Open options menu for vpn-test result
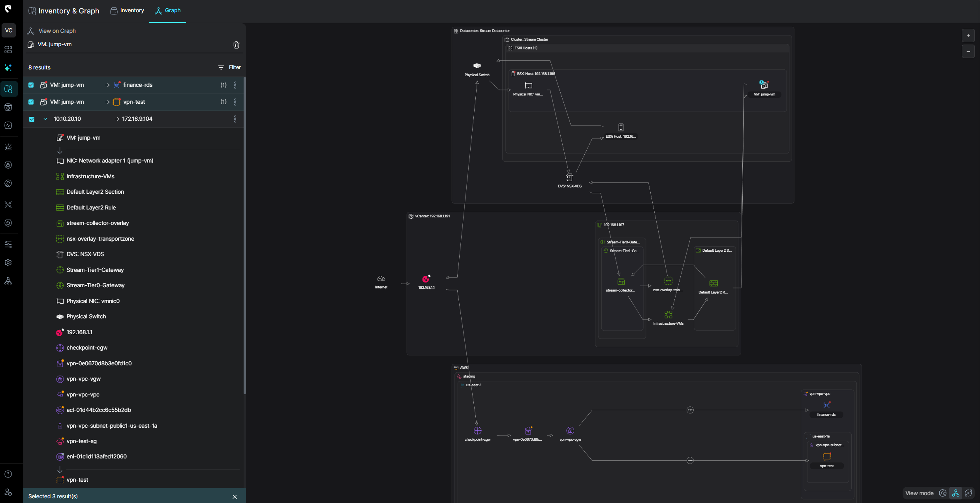This screenshot has width=980, height=503. [235, 102]
